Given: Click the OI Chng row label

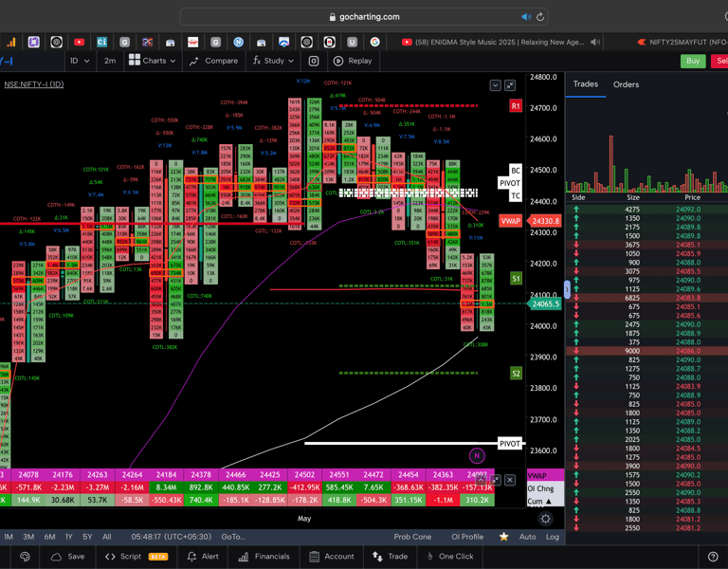Looking at the screenshot, I should (540, 488).
